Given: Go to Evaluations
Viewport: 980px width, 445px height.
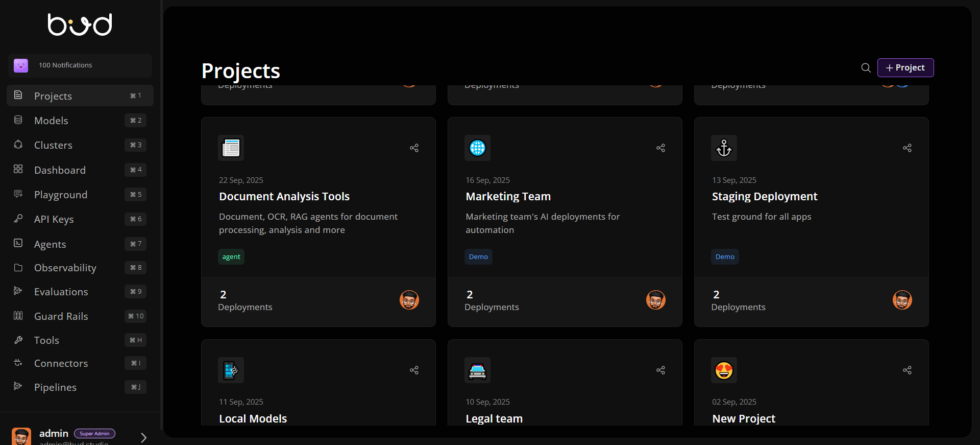Looking at the screenshot, I should (80, 291).
